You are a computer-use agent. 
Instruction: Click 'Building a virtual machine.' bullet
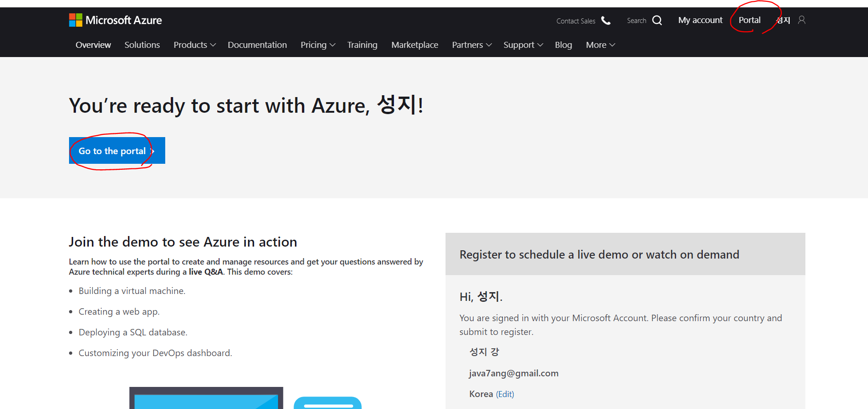132,291
